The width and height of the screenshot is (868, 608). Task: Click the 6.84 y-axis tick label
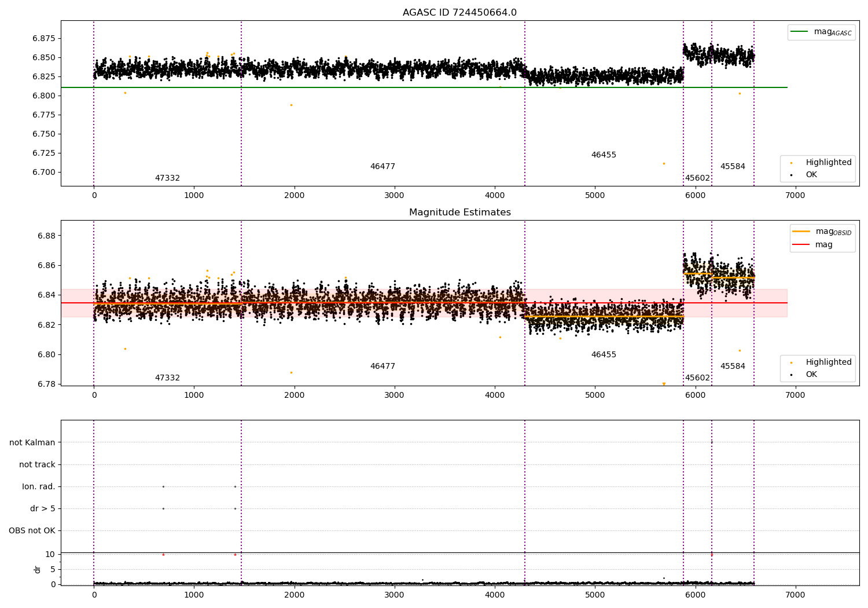tap(46, 295)
